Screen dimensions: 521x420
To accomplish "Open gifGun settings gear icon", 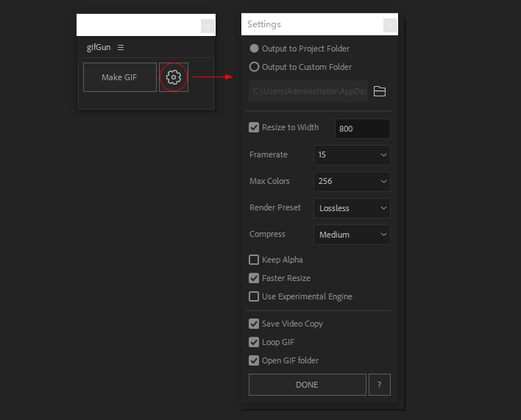I will pos(174,77).
